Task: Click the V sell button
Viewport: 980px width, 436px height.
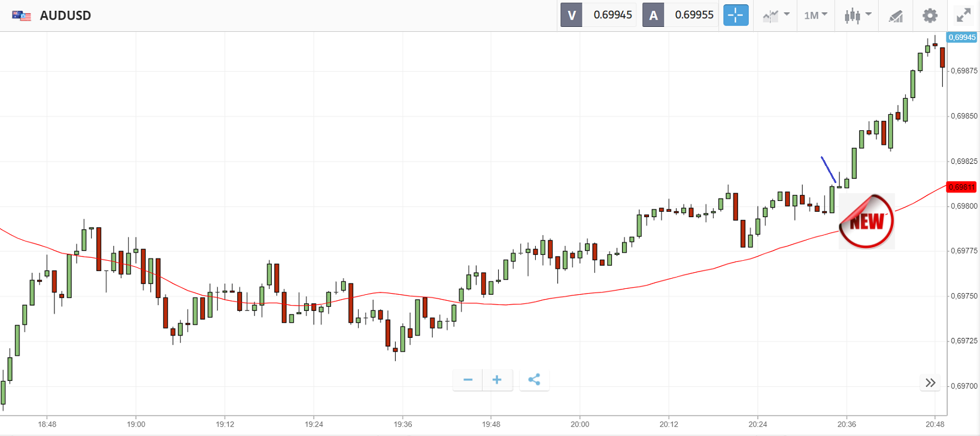Action: (x=571, y=15)
